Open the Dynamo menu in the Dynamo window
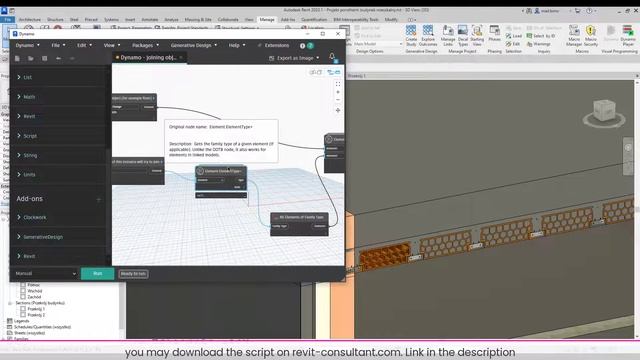The height and width of the screenshot is (360, 640). [x=27, y=45]
